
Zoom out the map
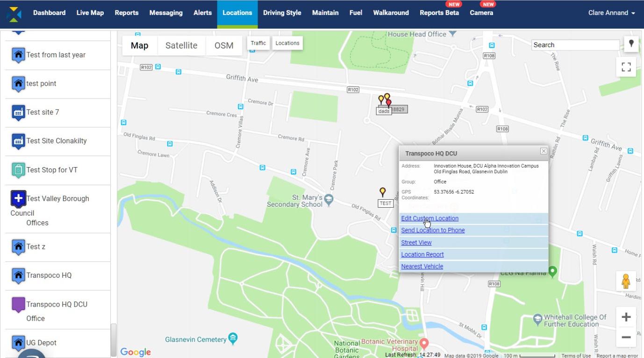pos(626,337)
